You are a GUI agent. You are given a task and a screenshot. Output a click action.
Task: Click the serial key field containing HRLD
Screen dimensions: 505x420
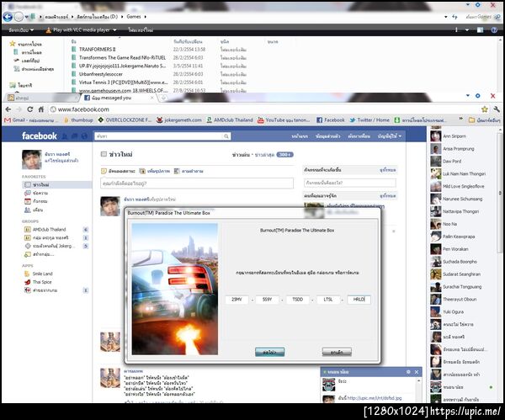[359, 300]
